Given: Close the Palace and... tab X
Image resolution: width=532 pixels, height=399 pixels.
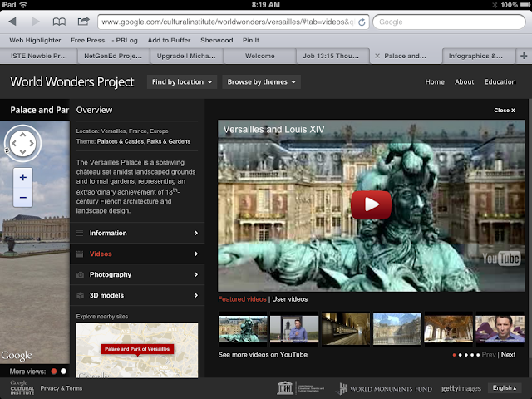Looking at the screenshot, I should point(377,56).
